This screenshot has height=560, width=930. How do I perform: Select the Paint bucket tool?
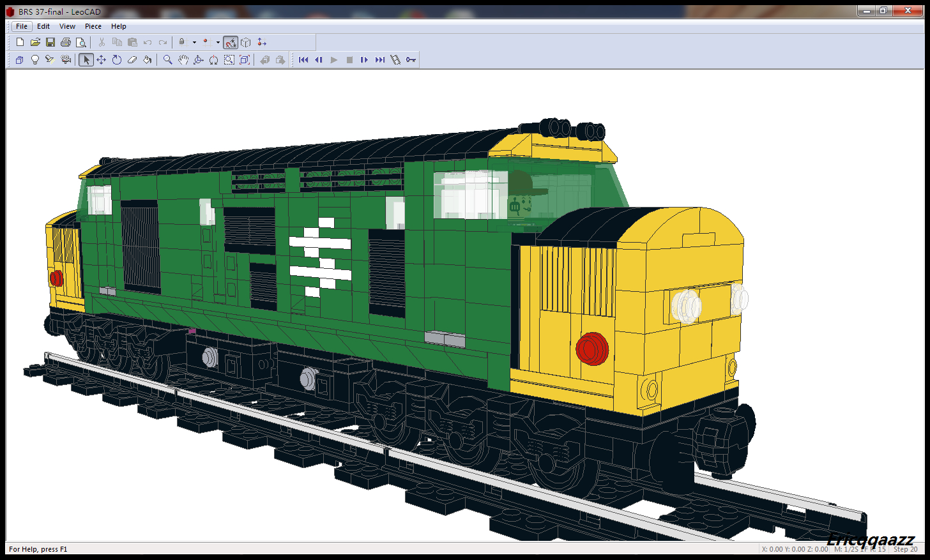point(148,60)
